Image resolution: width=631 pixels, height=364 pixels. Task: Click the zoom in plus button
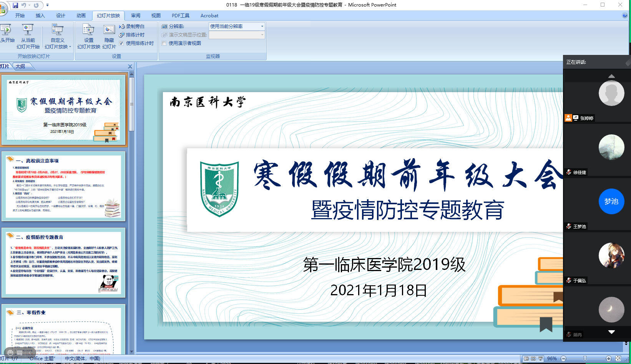609,359
